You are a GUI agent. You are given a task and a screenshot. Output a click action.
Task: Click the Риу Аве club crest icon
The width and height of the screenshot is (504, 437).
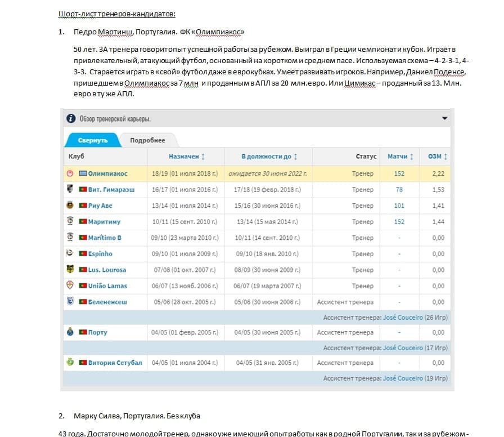click(70, 206)
